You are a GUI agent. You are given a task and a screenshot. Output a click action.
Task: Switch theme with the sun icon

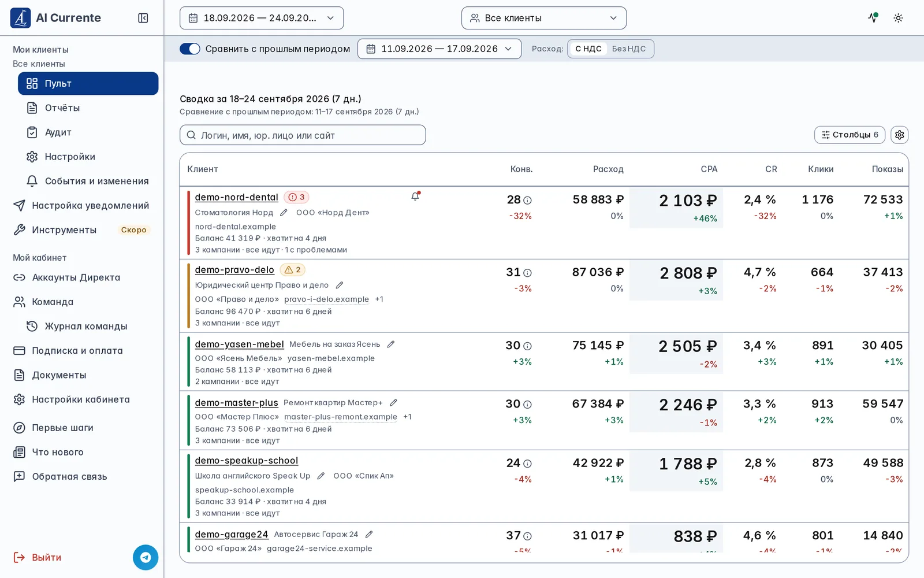point(898,18)
